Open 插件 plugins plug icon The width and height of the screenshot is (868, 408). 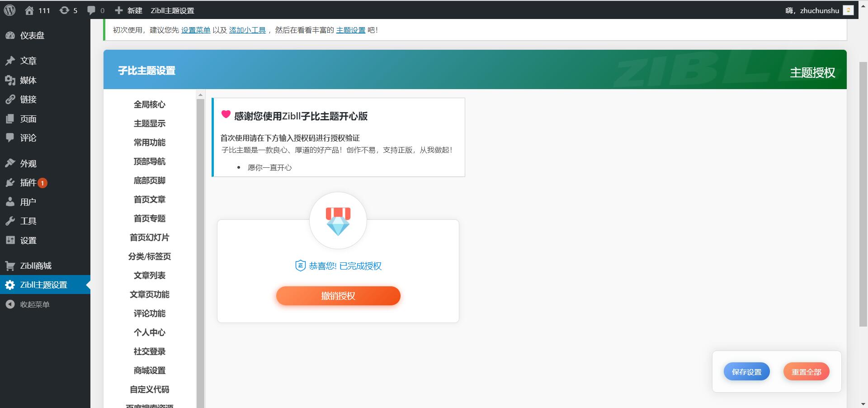click(x=10, y=182)
